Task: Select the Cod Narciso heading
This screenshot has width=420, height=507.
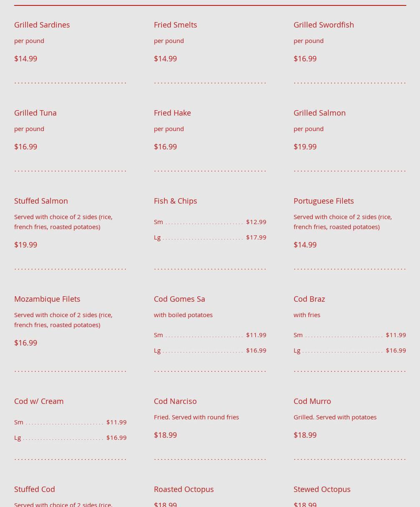Action: pyautogui.click(x=175, y=401)
